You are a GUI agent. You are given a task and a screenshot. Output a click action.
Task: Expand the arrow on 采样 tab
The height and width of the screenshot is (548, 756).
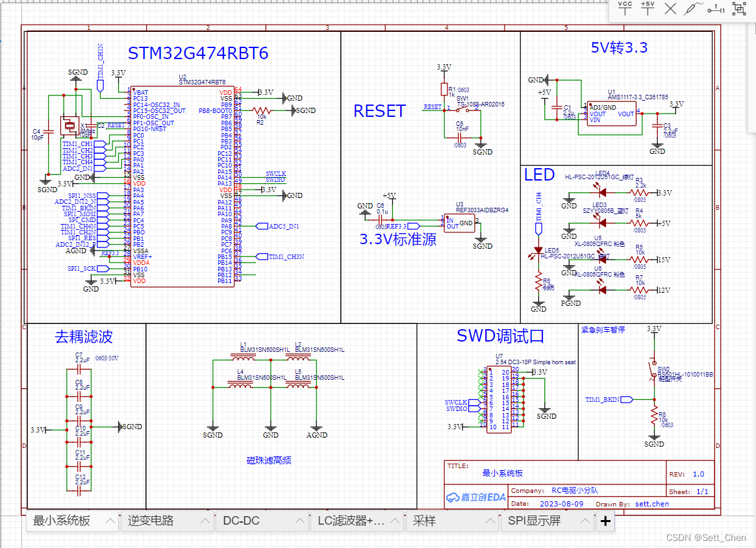490,521
